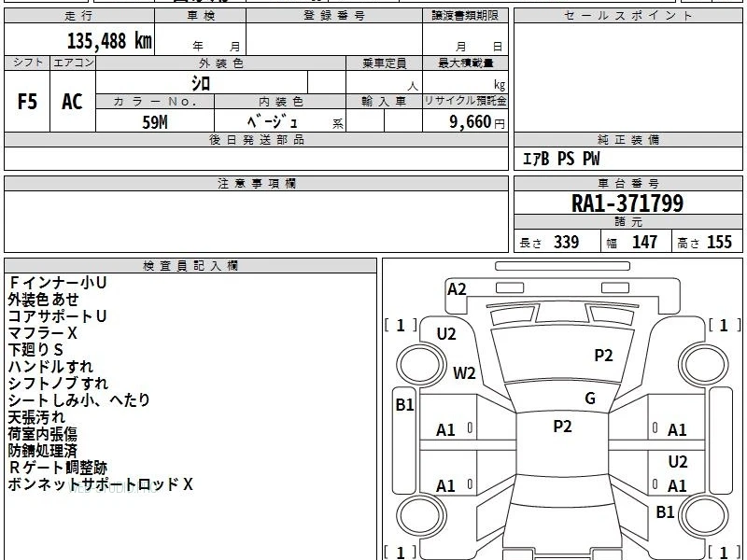
Task: Select the note 外装色あせ
Action: point(43,300)
